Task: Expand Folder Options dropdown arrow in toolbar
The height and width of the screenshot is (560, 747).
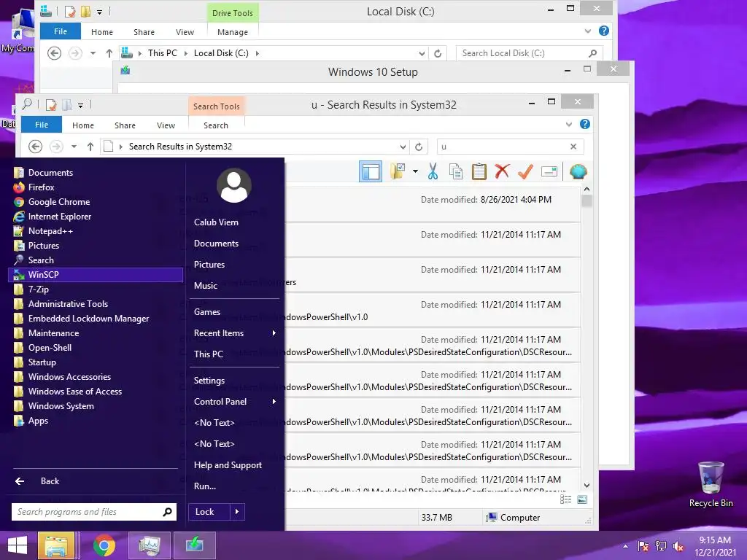Action: coord(415,171)
